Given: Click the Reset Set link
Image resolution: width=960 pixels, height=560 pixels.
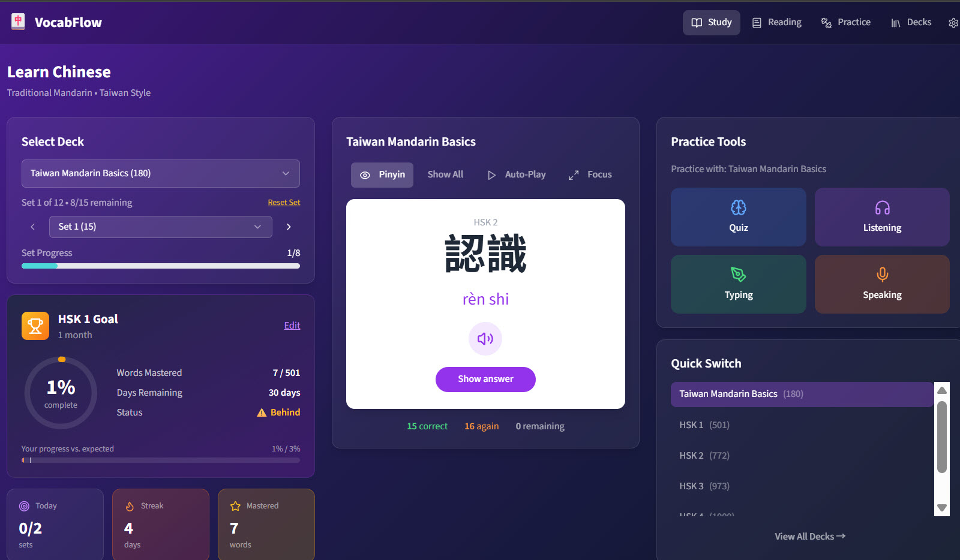Looking at the screenshot, I should pyautogui.click(x=284, y=202).
